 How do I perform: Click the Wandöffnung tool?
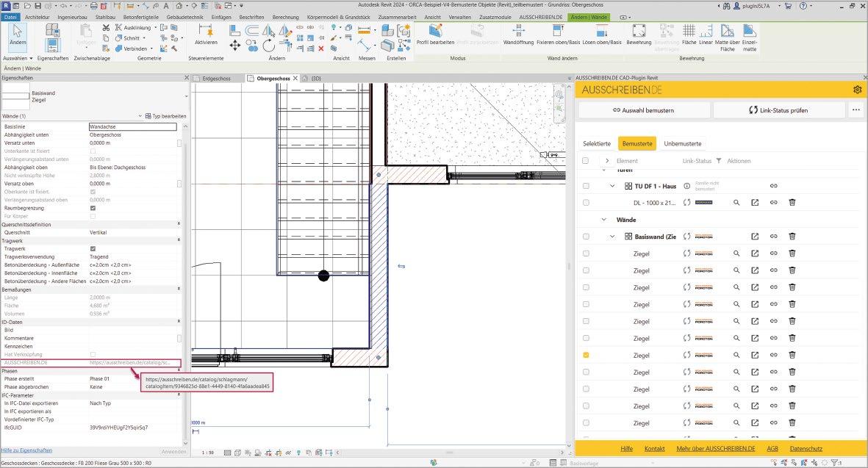pos(518,35)
